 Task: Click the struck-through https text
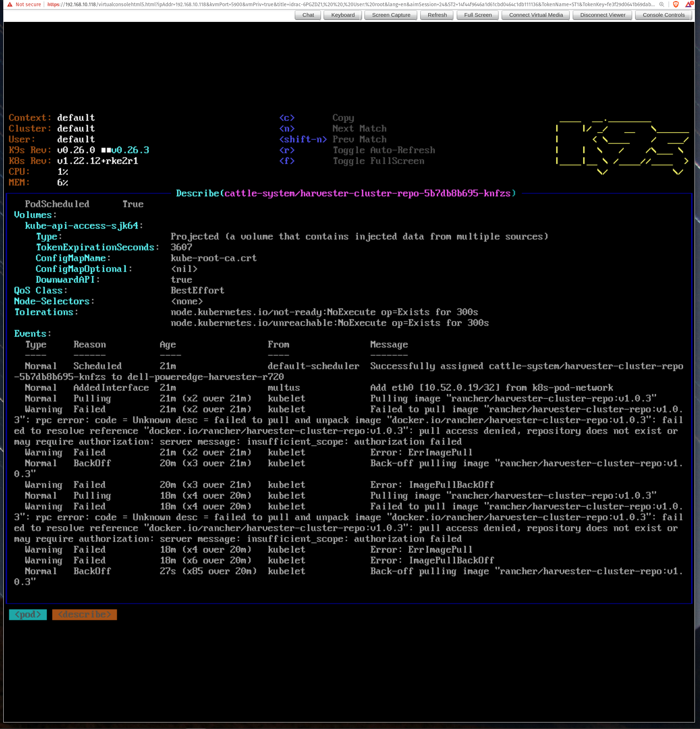coord(53,4)
